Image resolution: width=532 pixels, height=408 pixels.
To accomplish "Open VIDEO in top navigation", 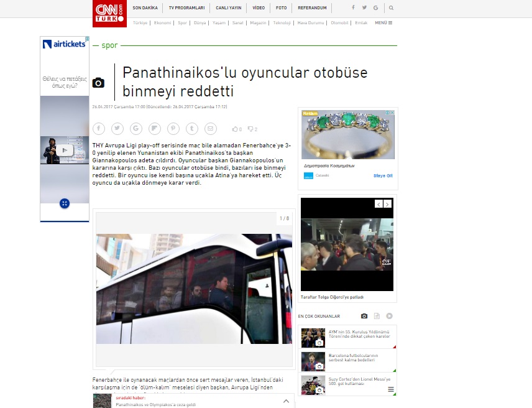I will coord(259,8).
